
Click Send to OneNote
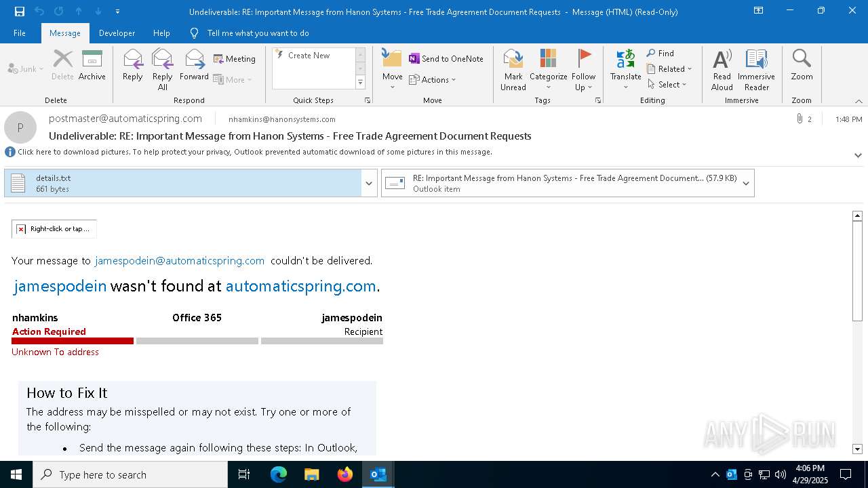click(x=446, y=59)
